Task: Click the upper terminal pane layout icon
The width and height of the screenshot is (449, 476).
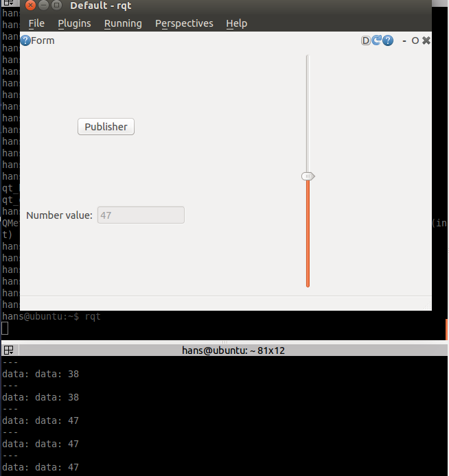Action: (8, 3)
